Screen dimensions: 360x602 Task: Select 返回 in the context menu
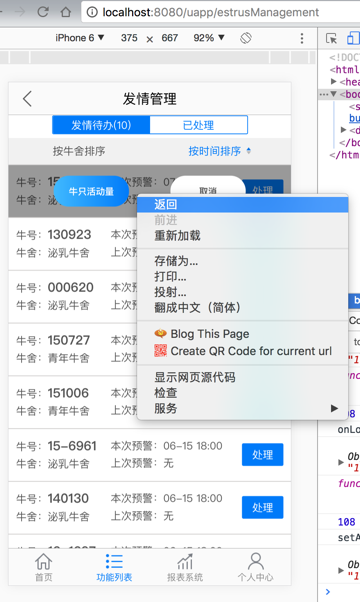click(243, 204)
